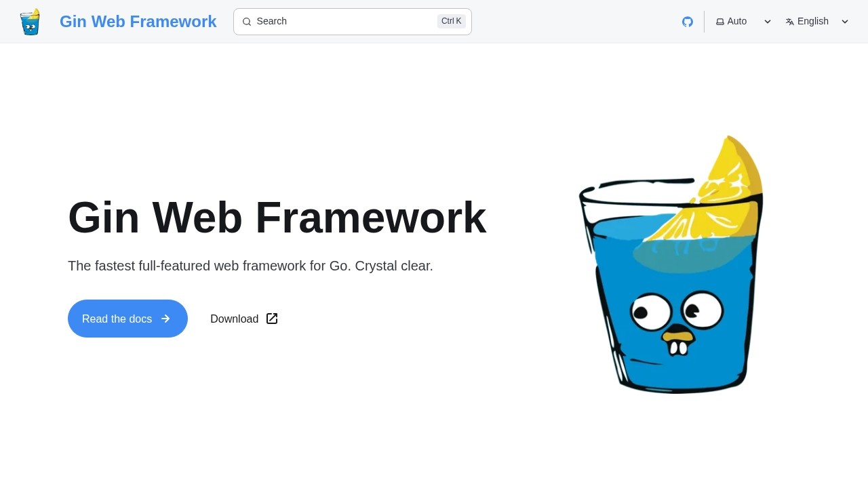Click the translate icon of the language selector

790,22
